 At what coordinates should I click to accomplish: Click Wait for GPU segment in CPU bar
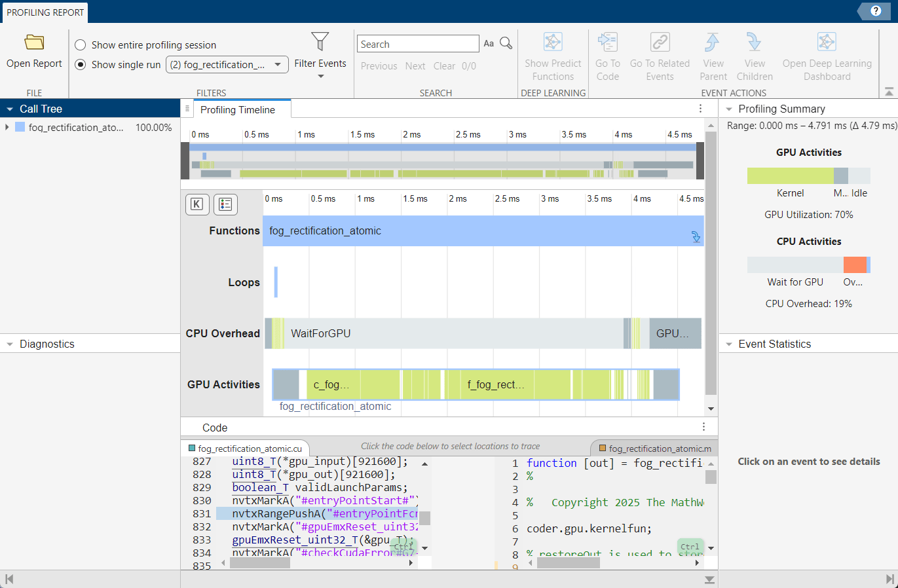[795, 265]
